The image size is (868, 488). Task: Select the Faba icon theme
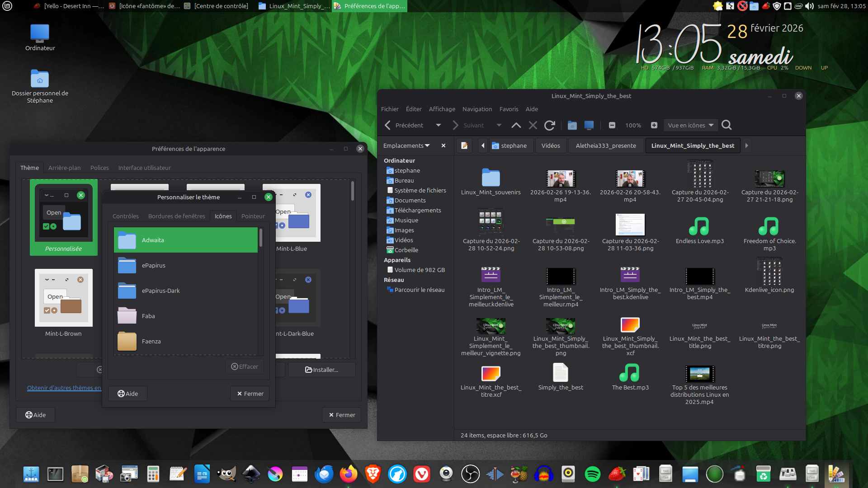186,316
